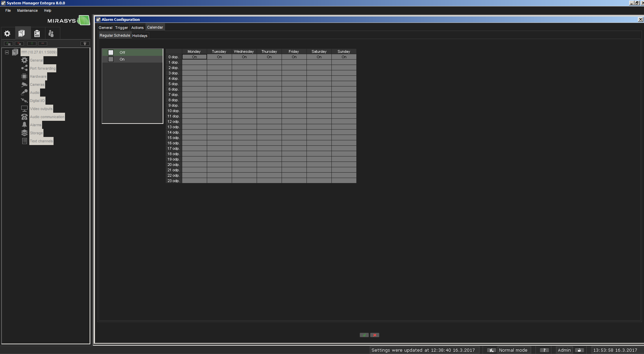The height and width of the screenshot is (354, 644).
Task: Select the Wednesday column header
Action: tap(244, 51)
